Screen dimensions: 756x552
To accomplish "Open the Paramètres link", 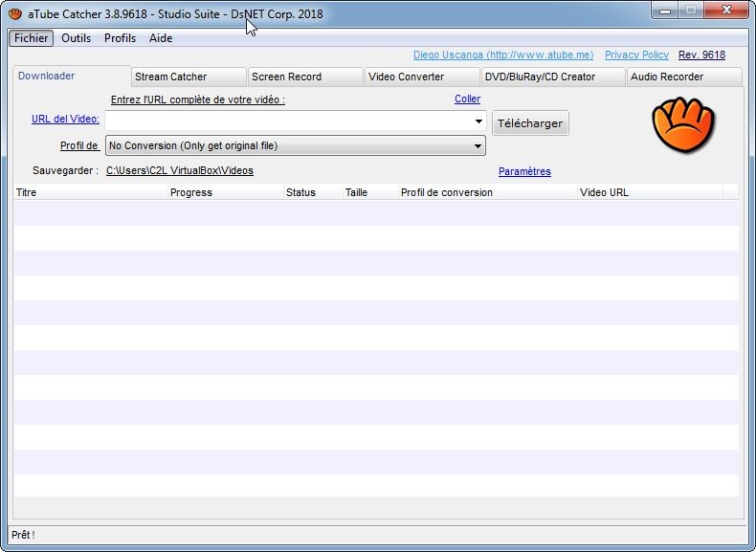I will tap(524, 171).
